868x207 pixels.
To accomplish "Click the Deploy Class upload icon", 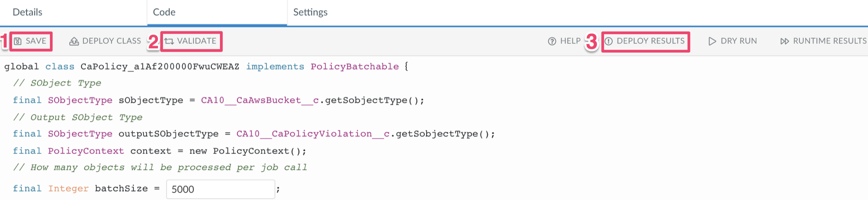I will coord(74,41).
